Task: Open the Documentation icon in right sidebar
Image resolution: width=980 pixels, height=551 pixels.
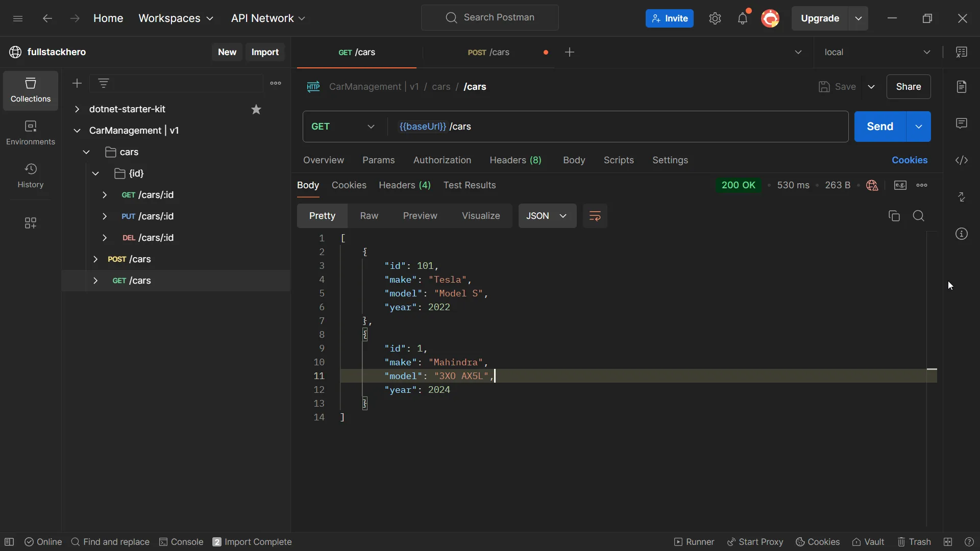Action: [962, 87]
